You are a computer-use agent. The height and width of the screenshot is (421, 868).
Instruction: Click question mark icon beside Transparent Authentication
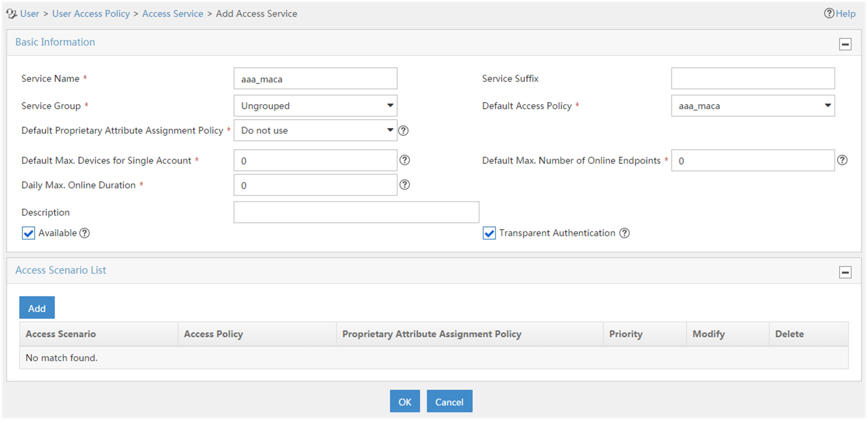(625, 233)
